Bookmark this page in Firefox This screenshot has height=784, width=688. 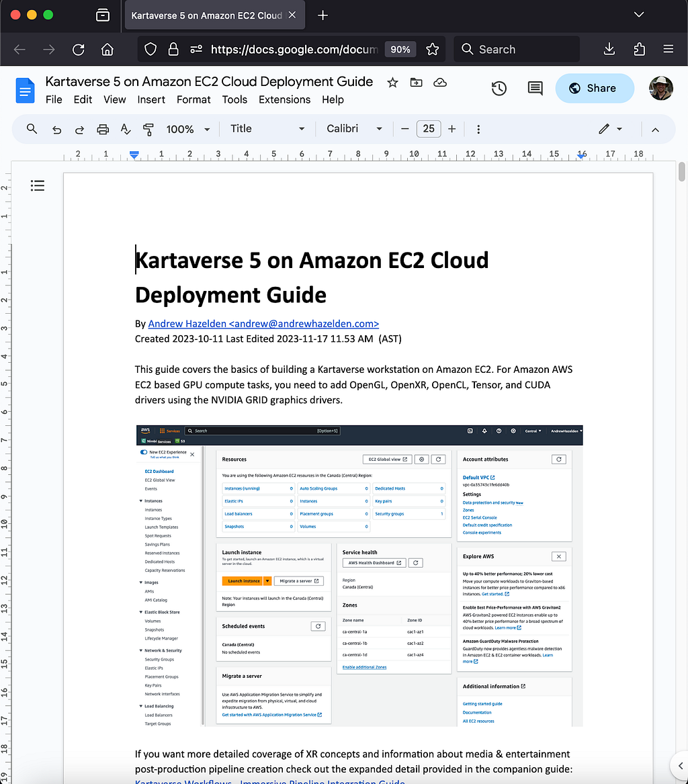point(433,49)
